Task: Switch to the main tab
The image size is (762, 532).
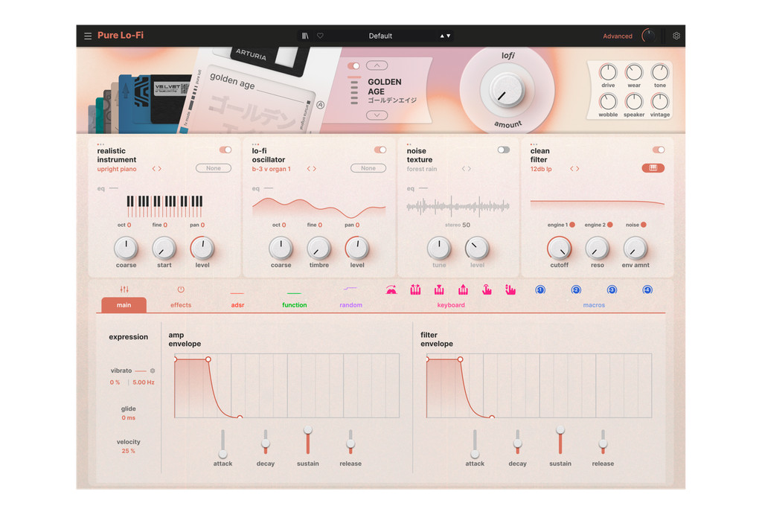Action: tap(124, 305)
